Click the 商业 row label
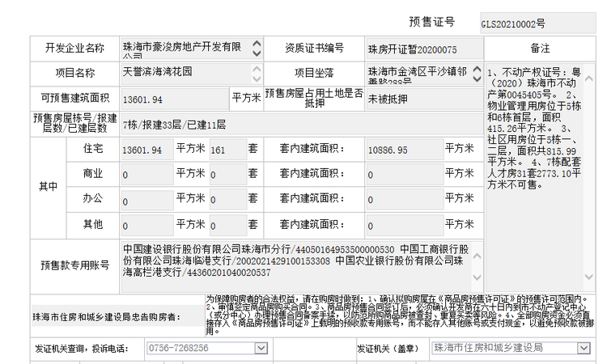 click(93, 173)
